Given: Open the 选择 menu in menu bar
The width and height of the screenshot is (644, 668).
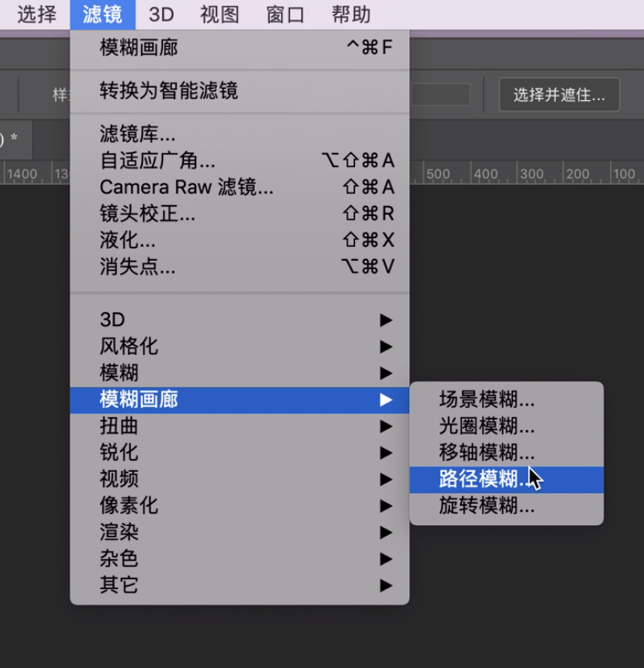Looking at the screenshot, I should [36, 15].
